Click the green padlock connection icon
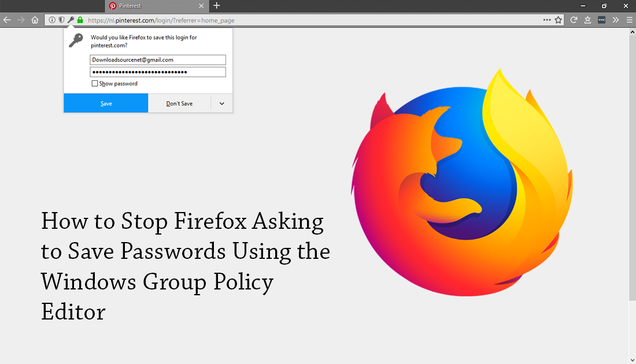Screen dimensions: 636x364 pyautogui.click(x=80, y=20)
